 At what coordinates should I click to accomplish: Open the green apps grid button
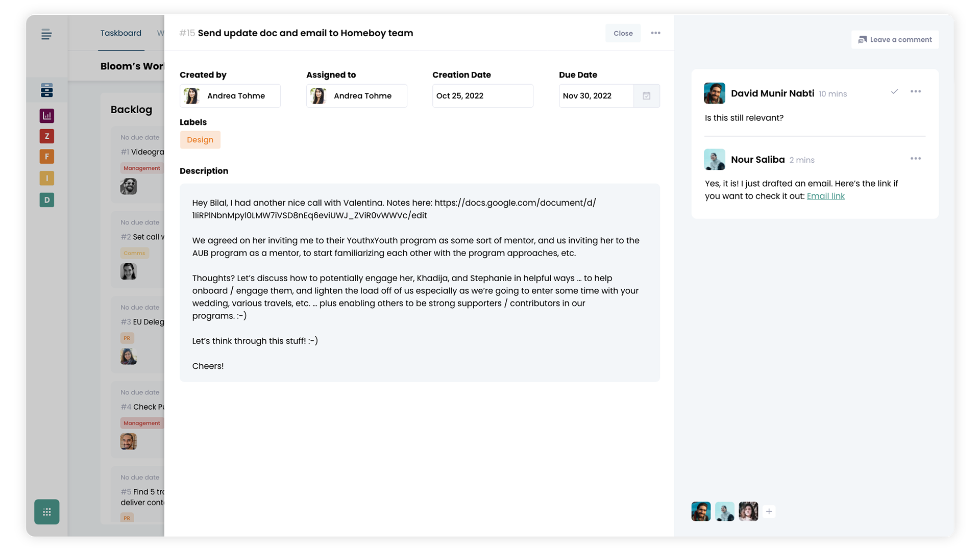[47, 512]
